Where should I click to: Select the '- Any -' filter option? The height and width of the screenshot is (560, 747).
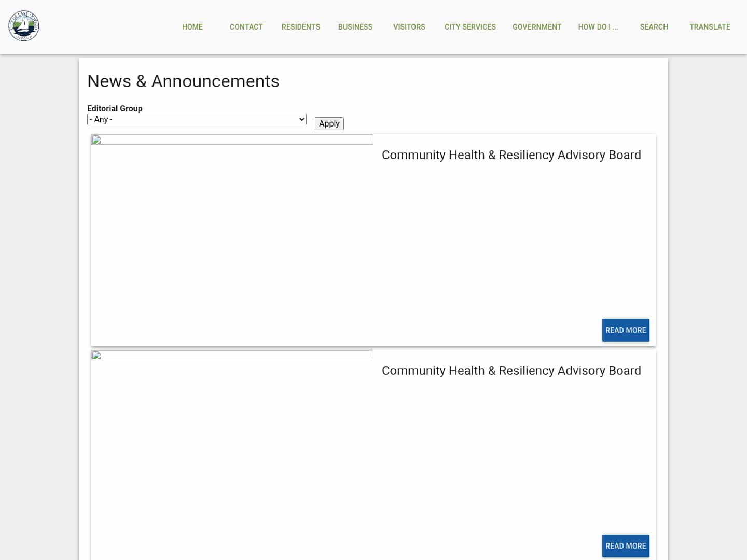click(x=197, y=119)
